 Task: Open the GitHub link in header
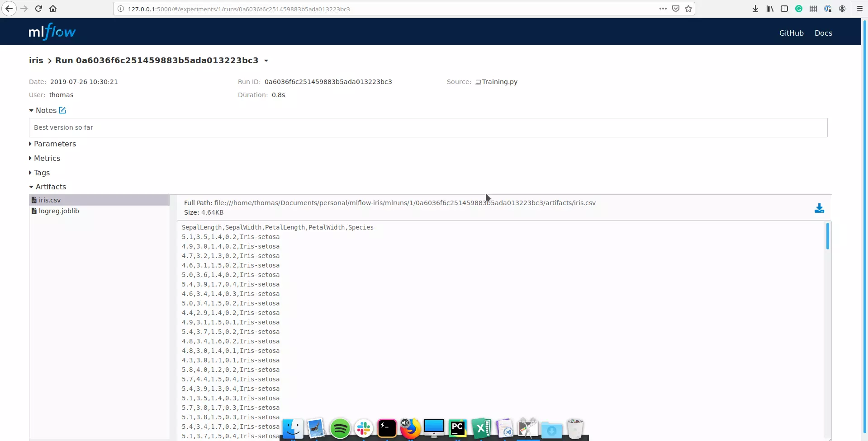pyautogui.click(x=791, y=33)
